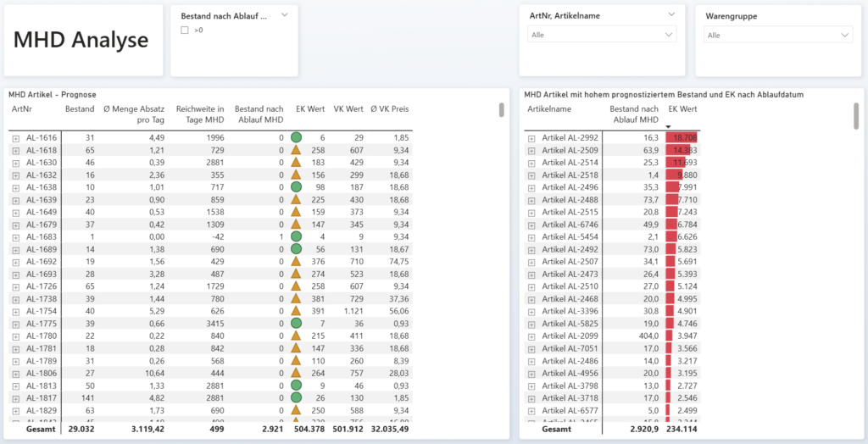Click the sort arrow under EK Wert header
The image size is (868, 444).
668,126
